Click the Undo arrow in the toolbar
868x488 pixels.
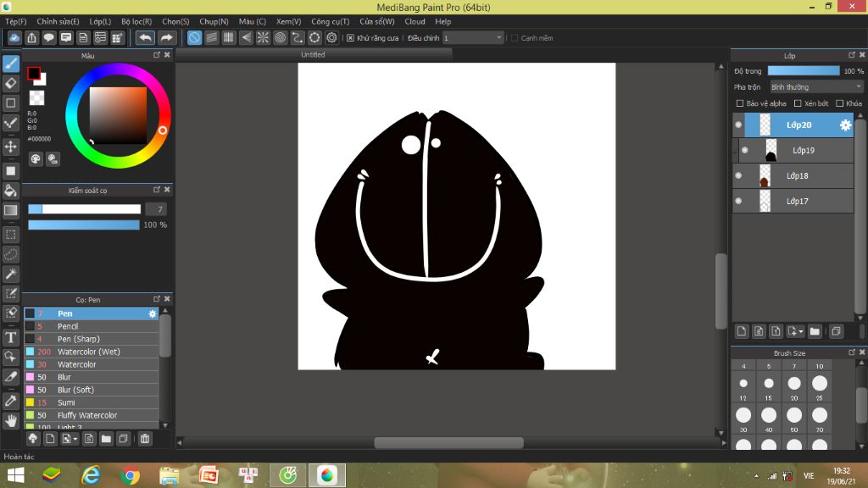145,37
